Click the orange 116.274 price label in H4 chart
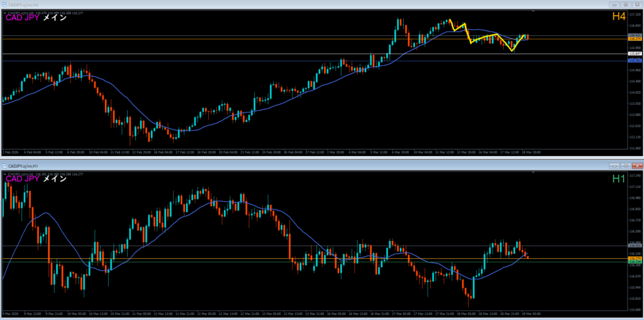The height and width of the screenshot is (320, 644). (x=635, y=39)
